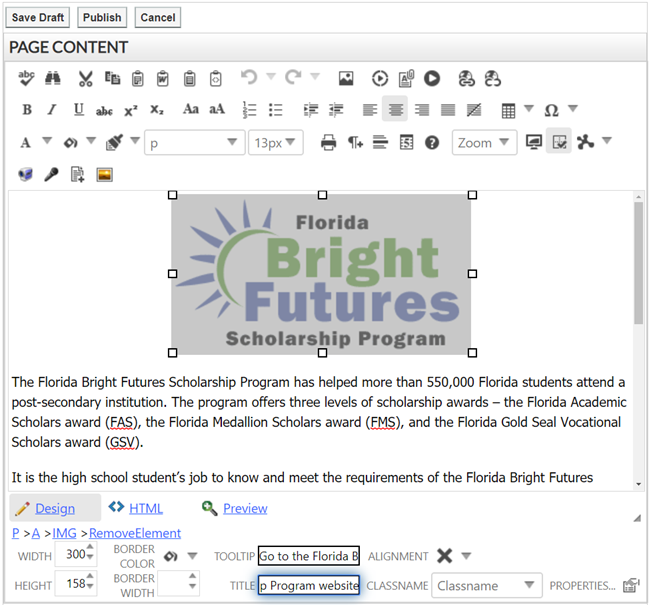Screen dimensions: 649x605
Task: Insert a numbered list
Action: pyautogui.click(x=250, y=110)
